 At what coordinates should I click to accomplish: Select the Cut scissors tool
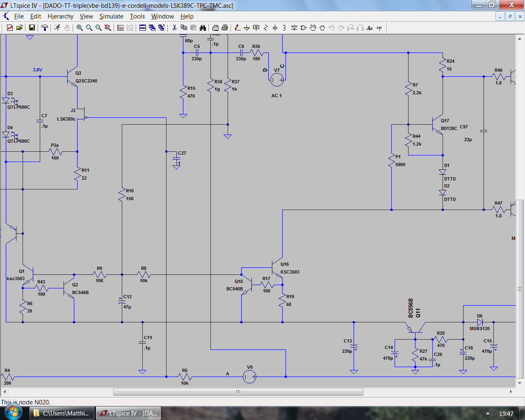tap(174, 27)
